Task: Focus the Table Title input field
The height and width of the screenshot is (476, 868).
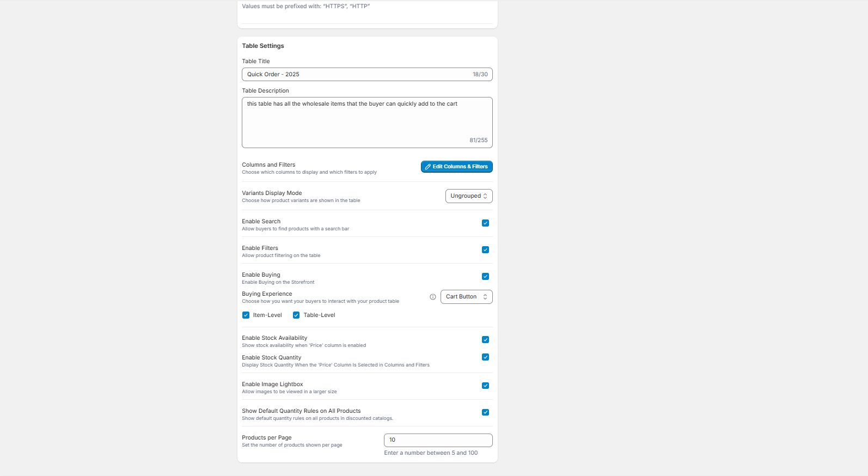Action: point(367,75)
